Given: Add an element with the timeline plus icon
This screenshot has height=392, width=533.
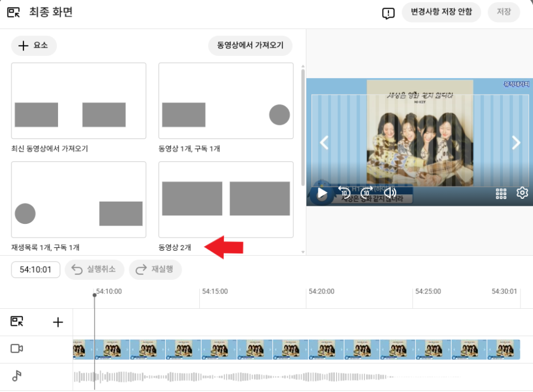Looking at the screenshot, I should [x=58, y=322].
